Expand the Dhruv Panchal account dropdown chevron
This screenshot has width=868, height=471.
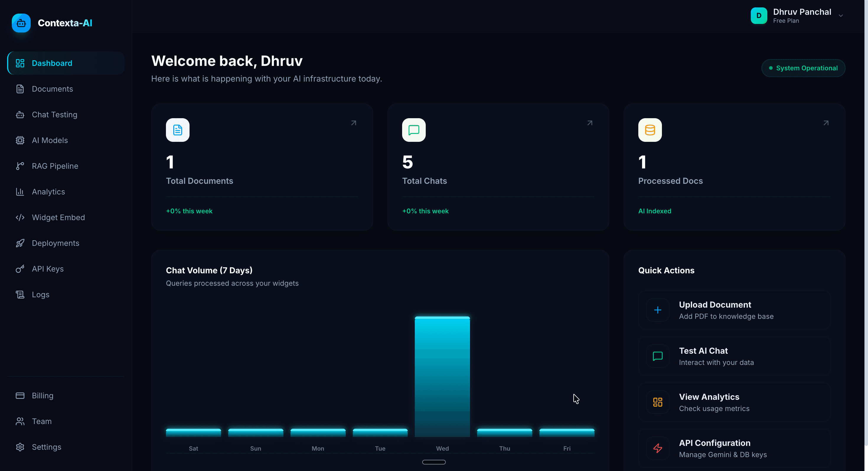point(841,15)
